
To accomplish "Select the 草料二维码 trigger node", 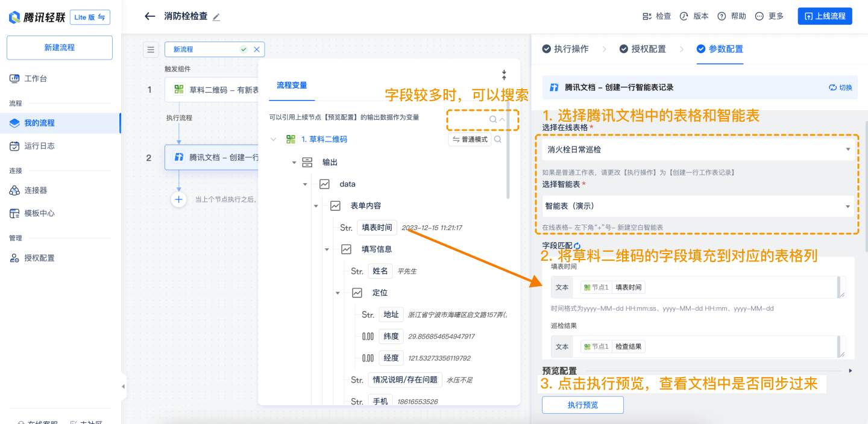I will point(212,90).
